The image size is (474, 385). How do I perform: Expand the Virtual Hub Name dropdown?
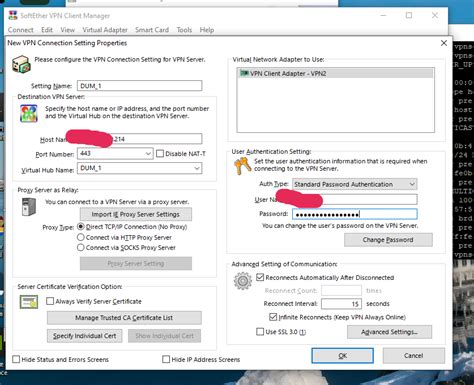click(197, 168)
